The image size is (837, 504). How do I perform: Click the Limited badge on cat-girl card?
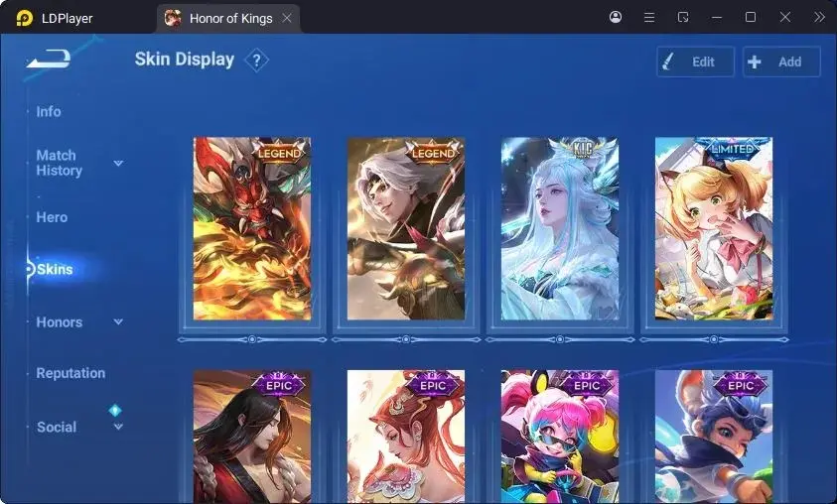(x=733, y=149)
